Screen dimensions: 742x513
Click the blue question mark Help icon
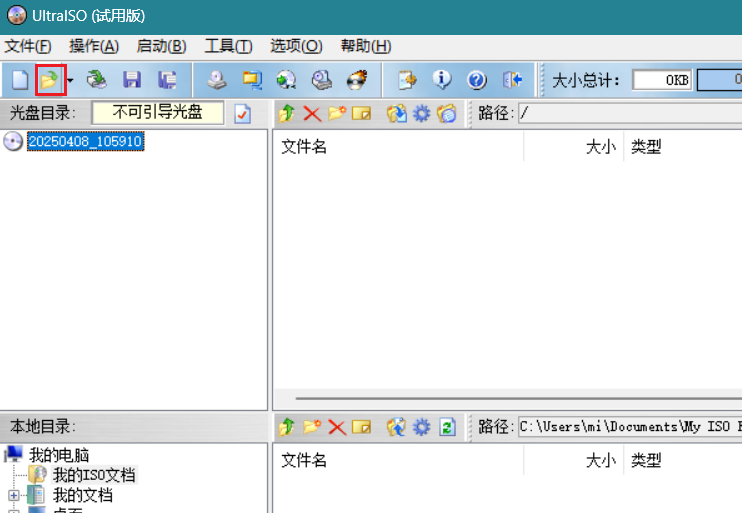coord(477,80)
